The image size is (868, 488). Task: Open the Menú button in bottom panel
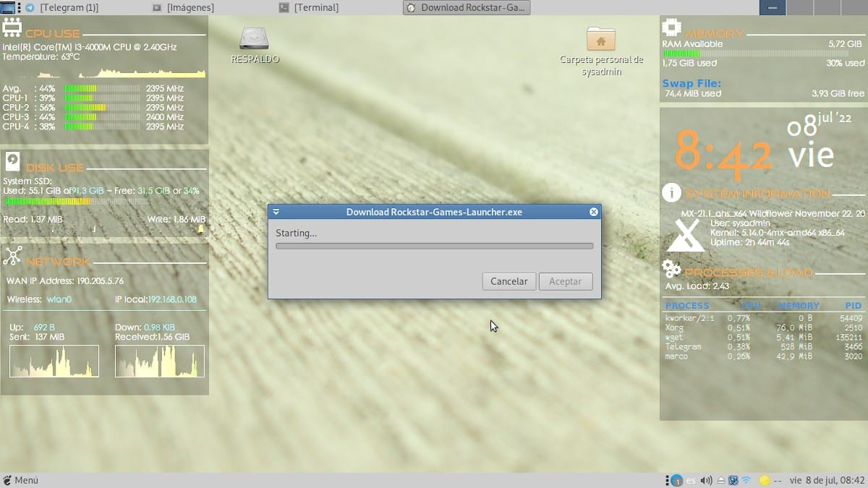pos(20,480)
